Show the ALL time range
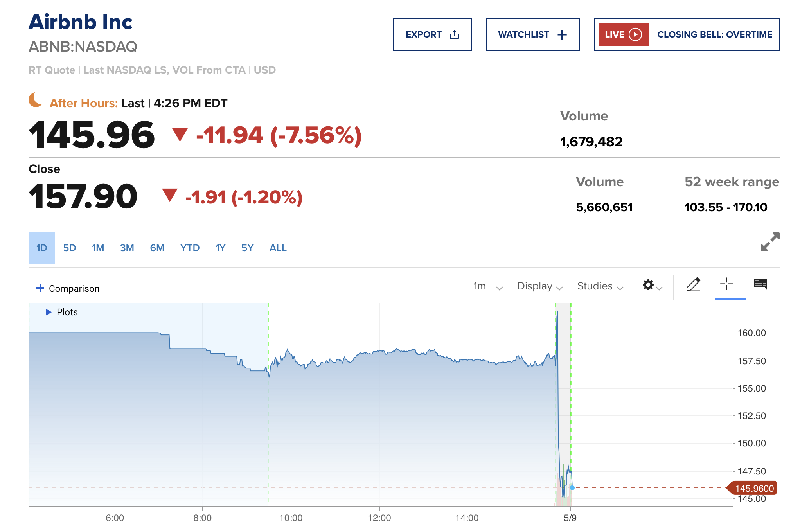791x532 pixels. [x=278, y=248]
